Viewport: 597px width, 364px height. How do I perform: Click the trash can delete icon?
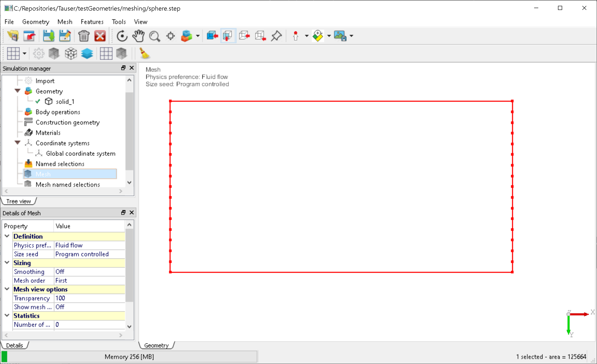pyautogui.click(x=84, y=36)
